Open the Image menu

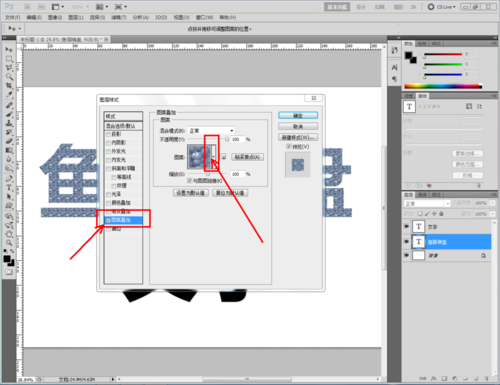[x=55, y=17]
